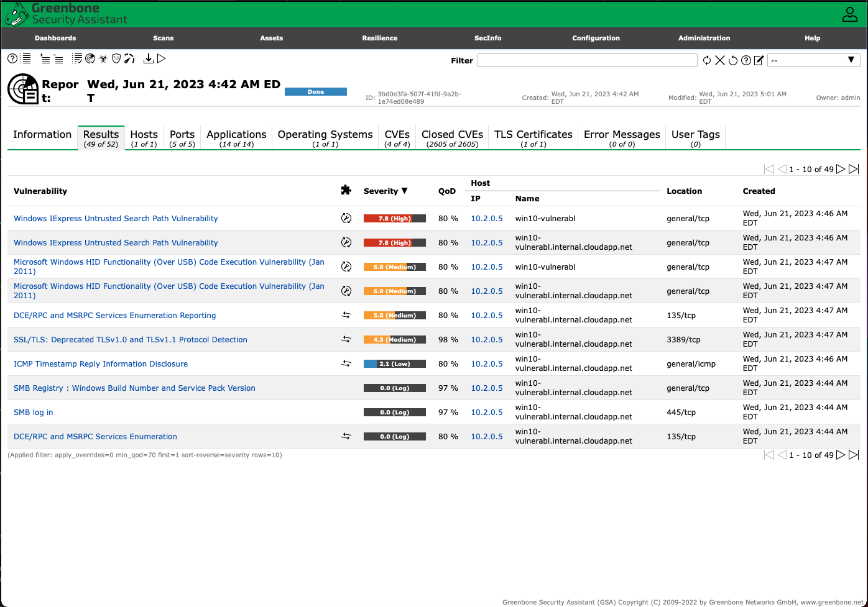Open the Assets menu
The height and width of the screenshot is (607, 868).
(272, 38)
